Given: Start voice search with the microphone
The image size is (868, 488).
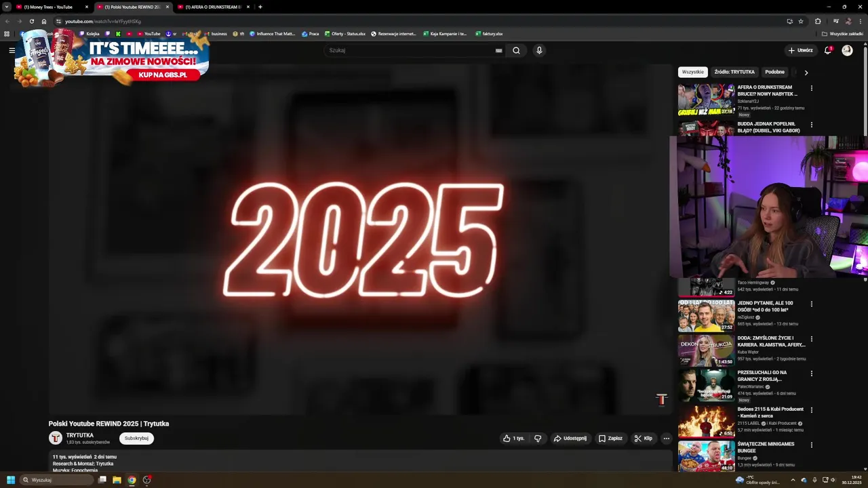Looking at the screenshot, I should tap(539, 50).
